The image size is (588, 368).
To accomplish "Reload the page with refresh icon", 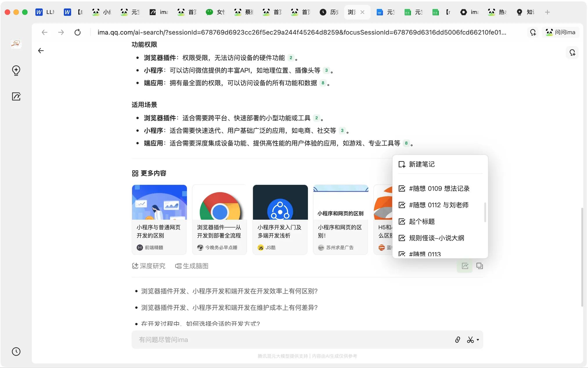I will [x=77, y=32].
